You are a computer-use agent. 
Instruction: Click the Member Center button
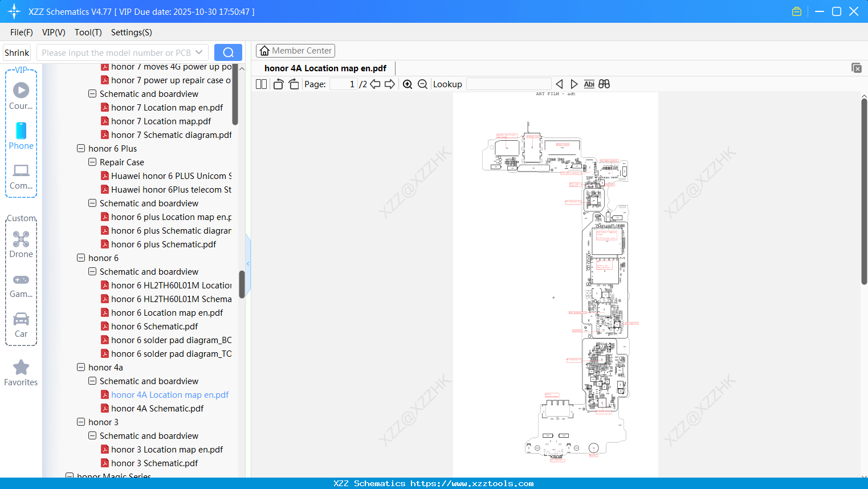tap(295, 51)
